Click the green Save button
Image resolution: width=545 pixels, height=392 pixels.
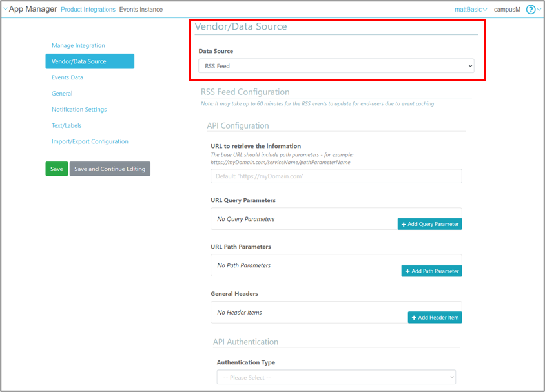click(x=57, y=169)
